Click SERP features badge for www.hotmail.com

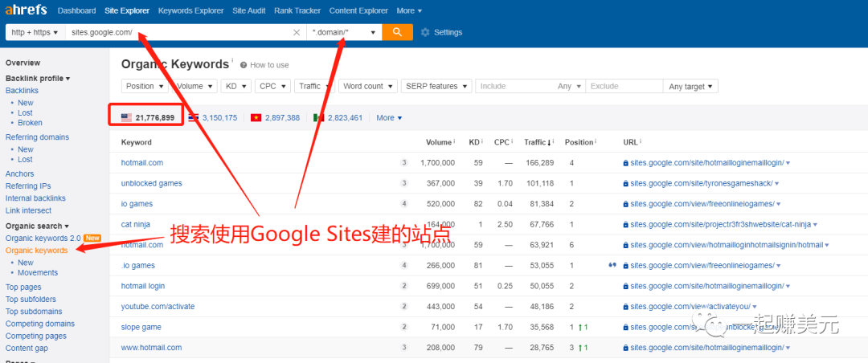[x=404, y=348]
